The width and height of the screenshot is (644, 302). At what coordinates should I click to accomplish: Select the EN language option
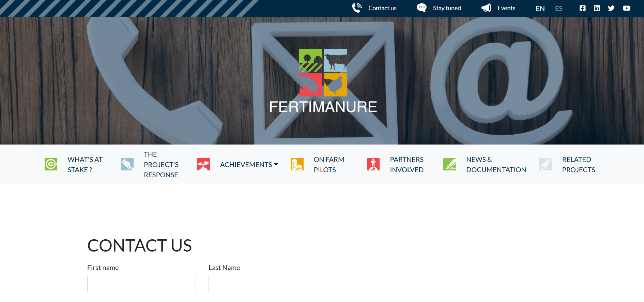(540, 9)
